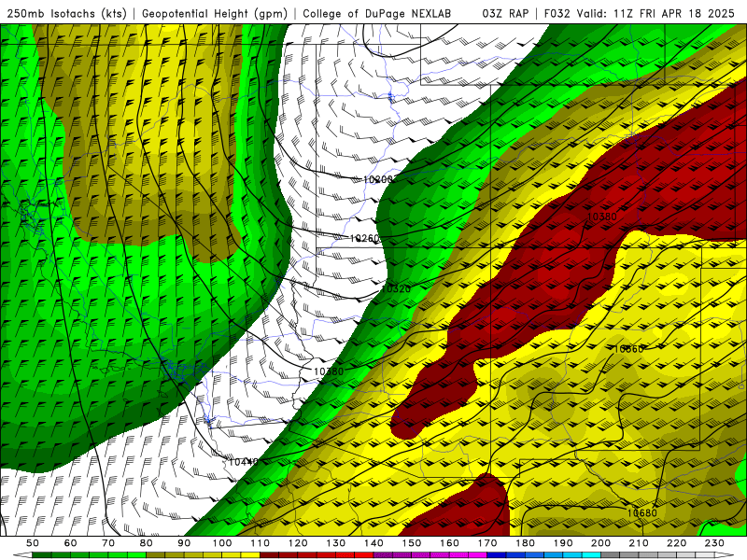Click the 'Geopotential Height (gpm)' header label

[215, 14]
